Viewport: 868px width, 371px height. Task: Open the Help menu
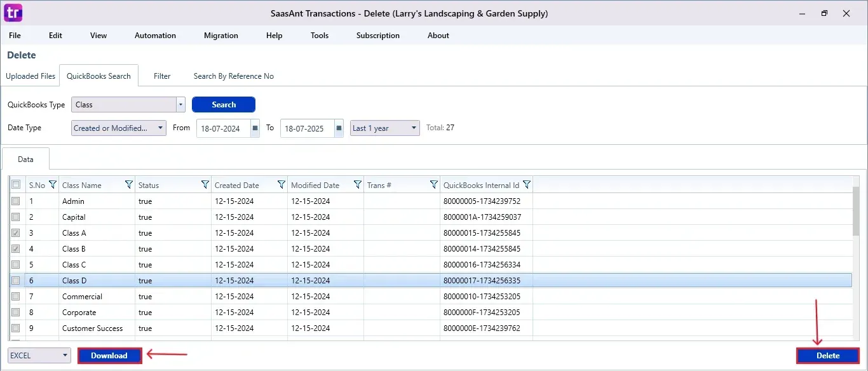(275, 36)
